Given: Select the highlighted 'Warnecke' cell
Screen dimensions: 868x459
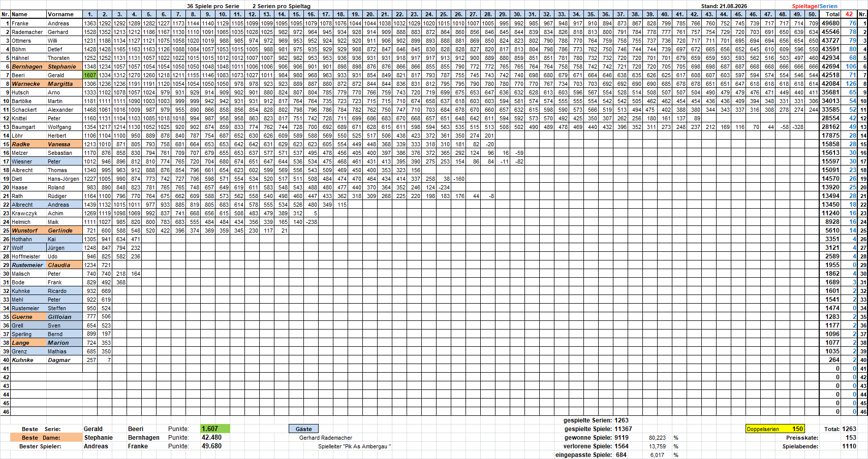Looking at the screenshot, I should tap(28, 84).
